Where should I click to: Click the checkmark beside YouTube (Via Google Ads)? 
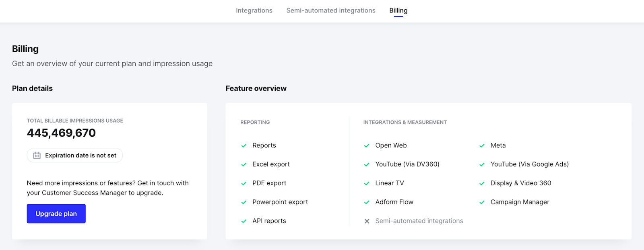click(482, 164)
